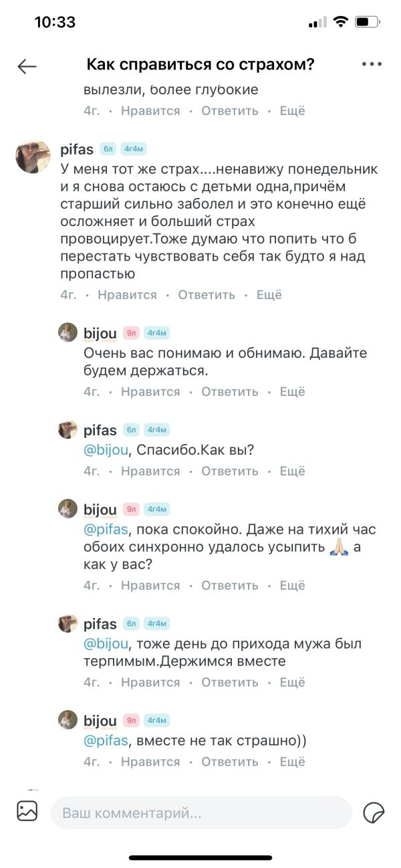This screenshot has width=401, height=868.
Task: Open pifas avatar on first long comment
Action: pos(33,156)
